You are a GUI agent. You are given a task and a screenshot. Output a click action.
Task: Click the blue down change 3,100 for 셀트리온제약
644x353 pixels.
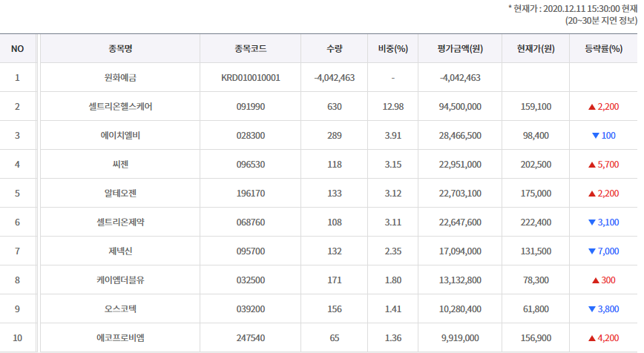(604, 222)
